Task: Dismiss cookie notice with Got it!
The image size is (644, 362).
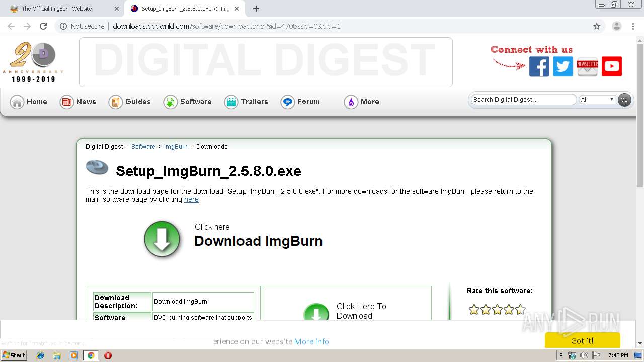Action: coord(582,340)
